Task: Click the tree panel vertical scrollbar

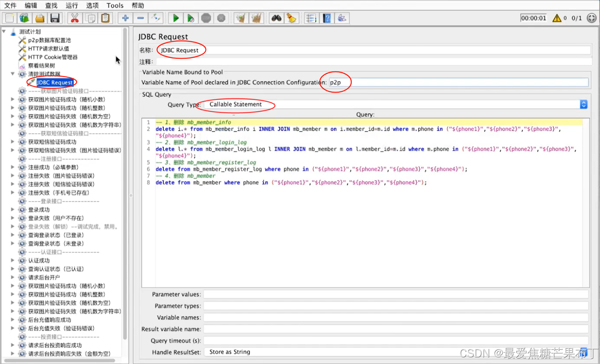Action: tap(125, 184)
